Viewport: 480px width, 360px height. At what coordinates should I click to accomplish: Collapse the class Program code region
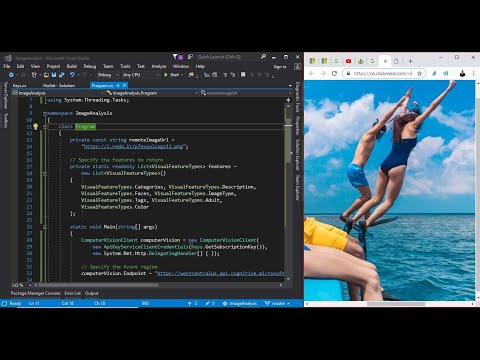tap(45, 127)
